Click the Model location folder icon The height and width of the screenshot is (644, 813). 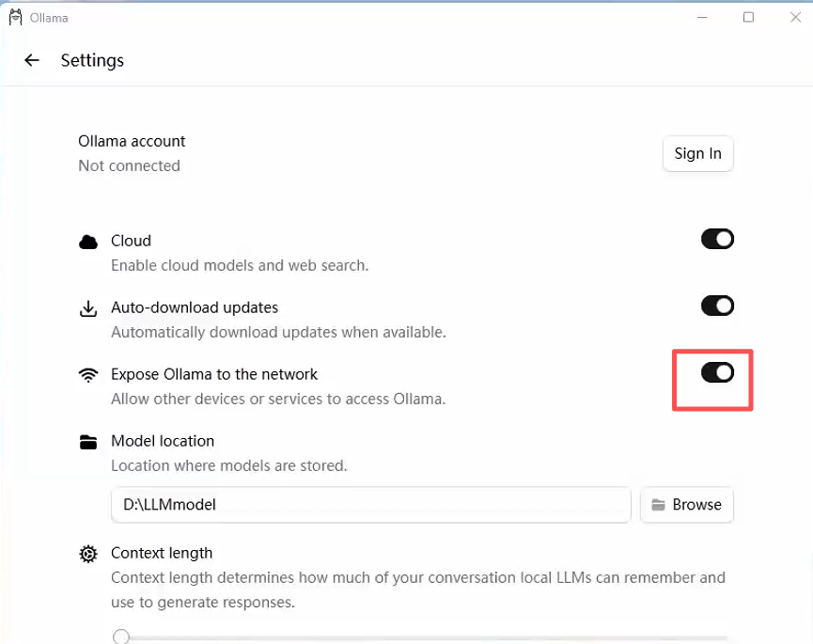click(x=88, y=442)
